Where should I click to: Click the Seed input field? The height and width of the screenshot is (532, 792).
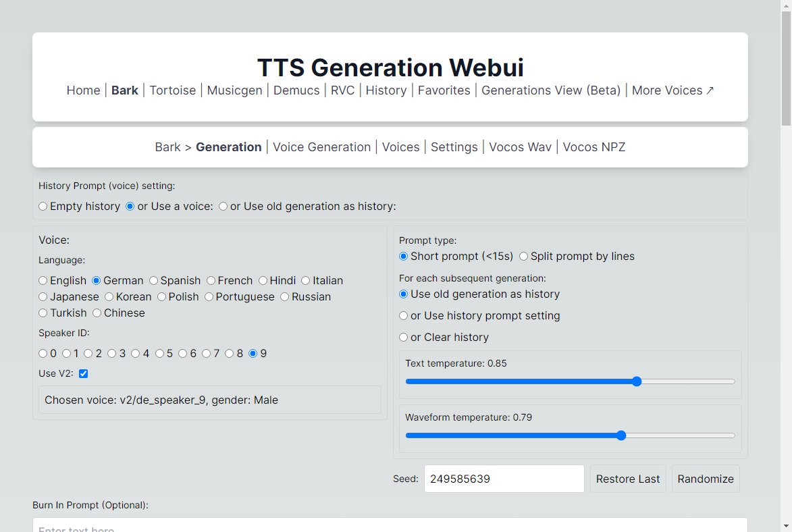click(x=504, y=479)
